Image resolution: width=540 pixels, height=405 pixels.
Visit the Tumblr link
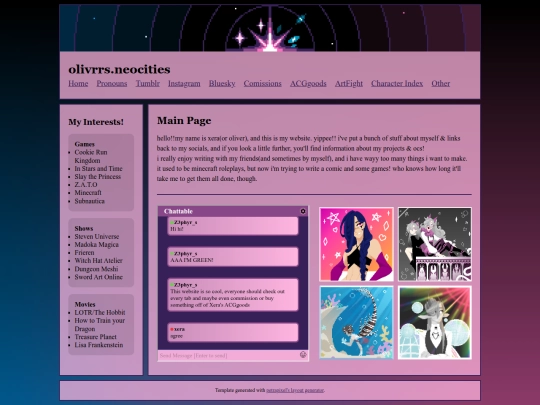pos(147,83)
